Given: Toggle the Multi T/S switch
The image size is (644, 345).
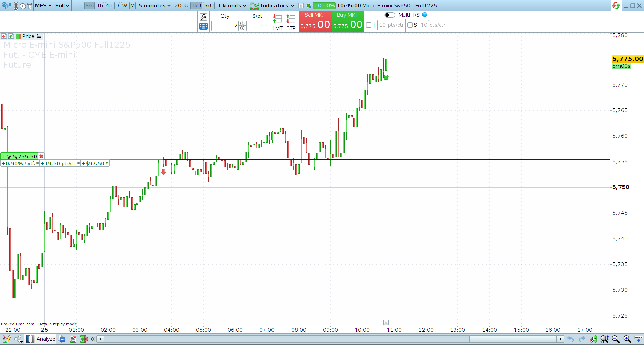Looking at the screenshot, I should pos(390,15).
